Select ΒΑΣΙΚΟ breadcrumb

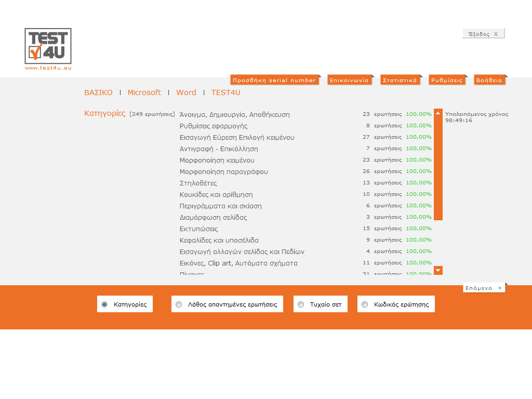pyautogui.click(x=98, y=92)
